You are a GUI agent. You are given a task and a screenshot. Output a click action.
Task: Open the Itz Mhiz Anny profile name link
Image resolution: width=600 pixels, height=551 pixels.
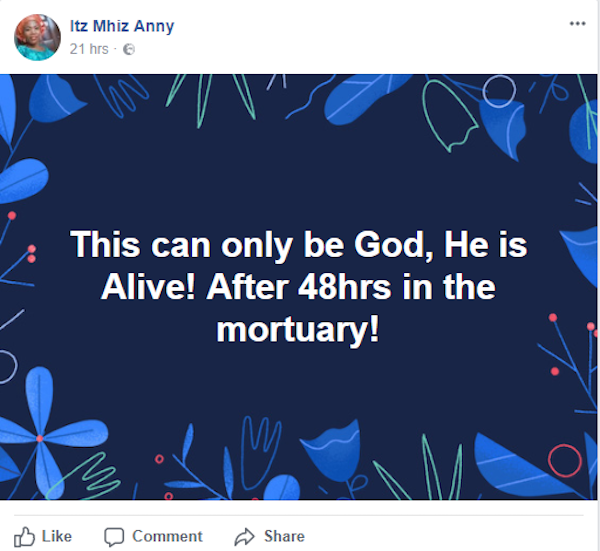coord(121,26)
